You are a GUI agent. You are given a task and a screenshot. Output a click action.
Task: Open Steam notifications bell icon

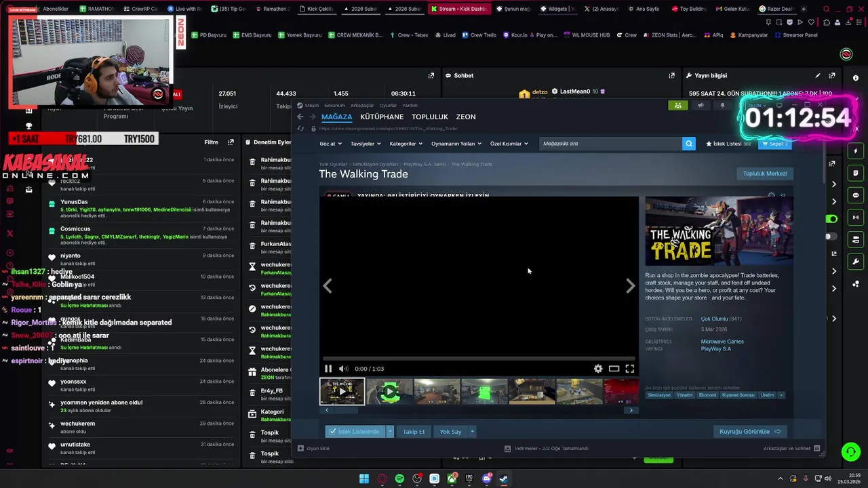pyautogui.click(x=722, y=105)
